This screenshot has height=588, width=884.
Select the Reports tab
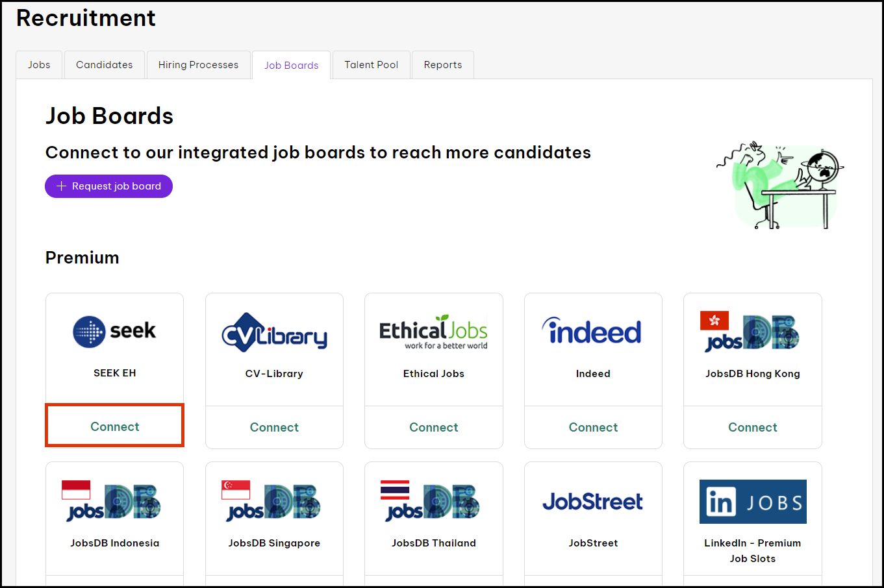click(442, 65)
